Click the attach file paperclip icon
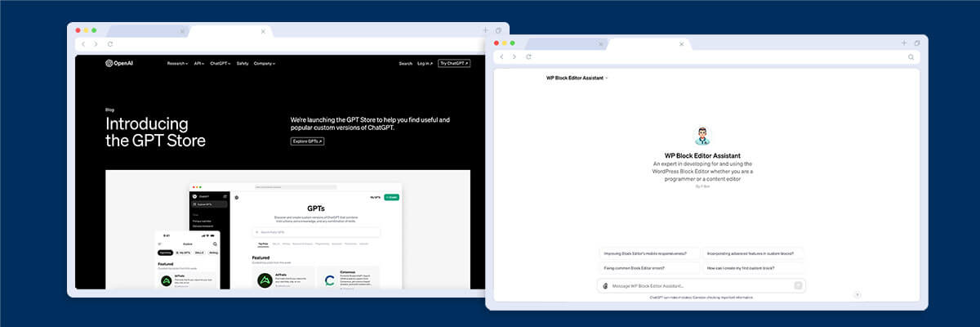 point(605,286)
